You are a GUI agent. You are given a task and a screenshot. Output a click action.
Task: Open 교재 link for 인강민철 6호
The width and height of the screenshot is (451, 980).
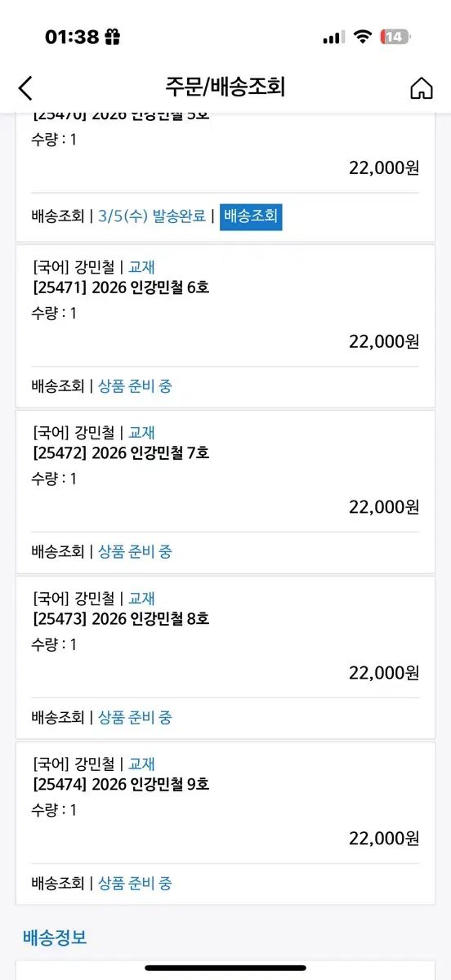tap(141, 266)
